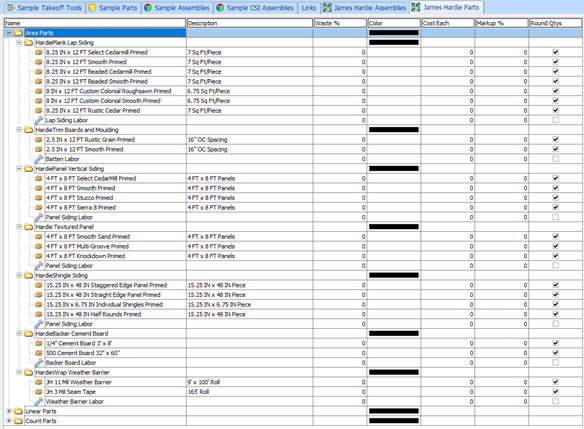Collapse the HardiePanel Vertical Siding group

click(x=19, y=168)
